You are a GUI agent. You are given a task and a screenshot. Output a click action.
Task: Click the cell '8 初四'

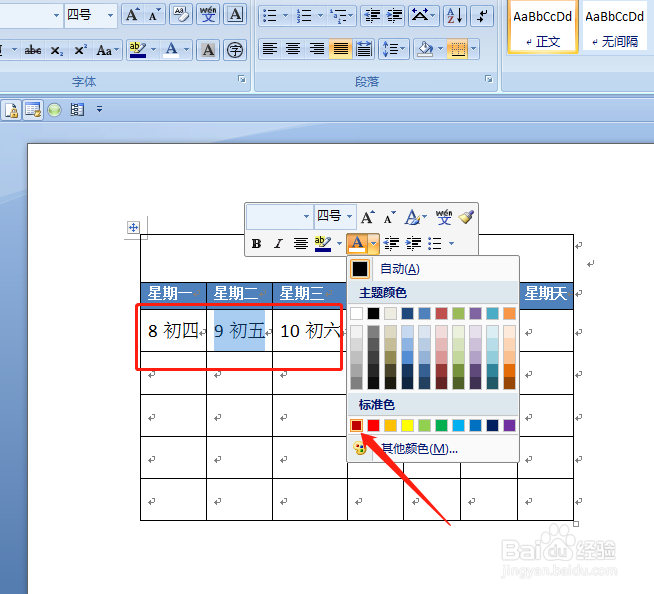coord(173,330)
